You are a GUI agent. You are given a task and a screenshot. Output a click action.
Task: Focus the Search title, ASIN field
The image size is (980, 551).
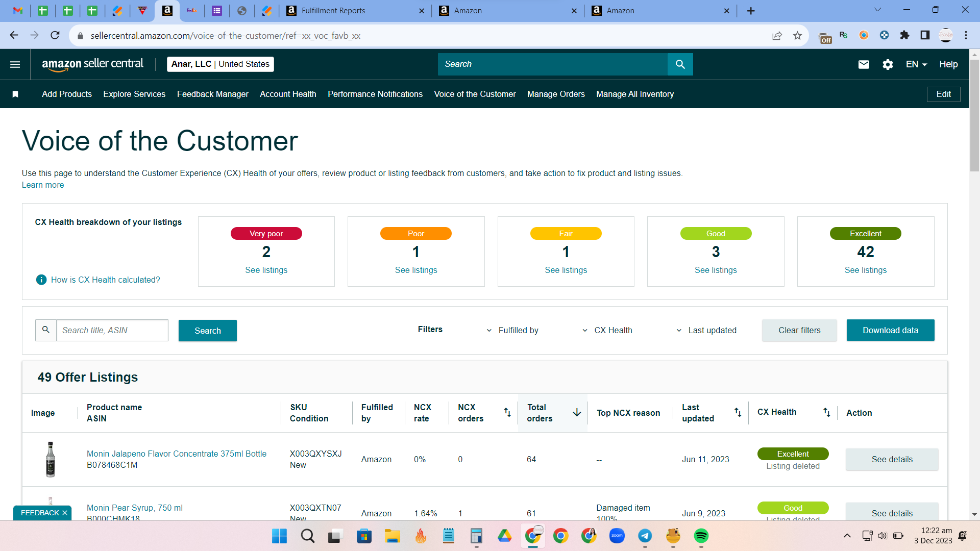point(112,330)
